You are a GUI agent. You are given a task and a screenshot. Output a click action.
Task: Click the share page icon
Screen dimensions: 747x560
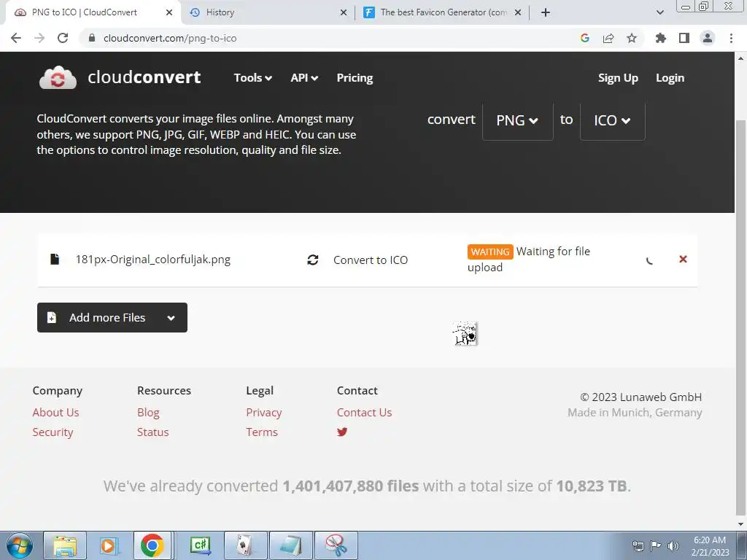pos(608,38)
